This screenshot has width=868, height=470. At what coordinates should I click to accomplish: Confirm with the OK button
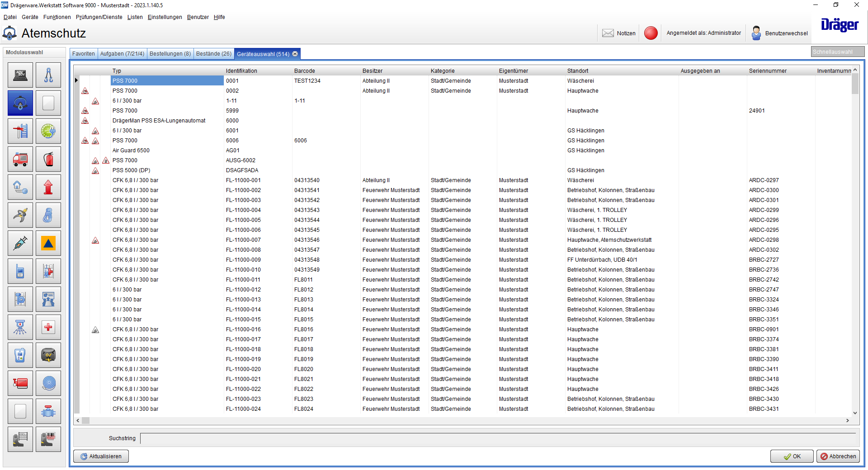coord(792,456)
